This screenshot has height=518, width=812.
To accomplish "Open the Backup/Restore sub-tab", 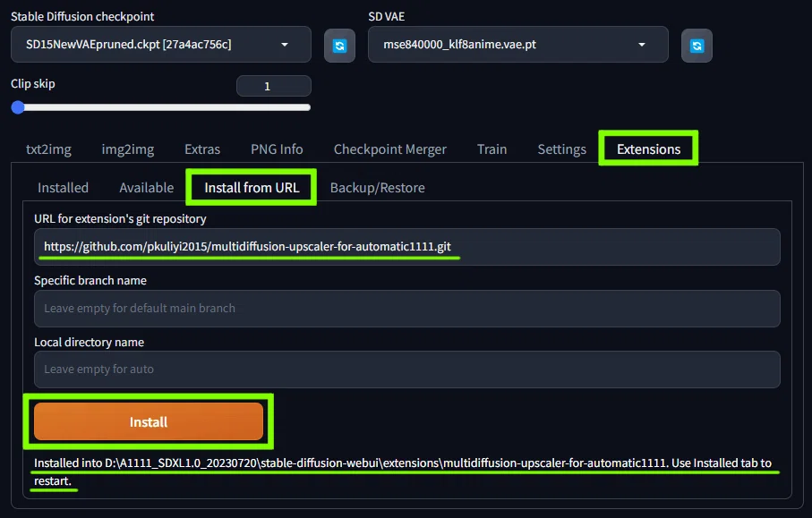I will pos(378,187).
